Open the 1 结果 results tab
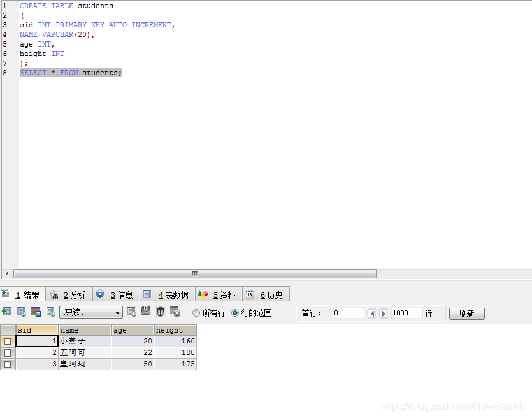This screenshot has height=418, width=532. click(23, 294)
